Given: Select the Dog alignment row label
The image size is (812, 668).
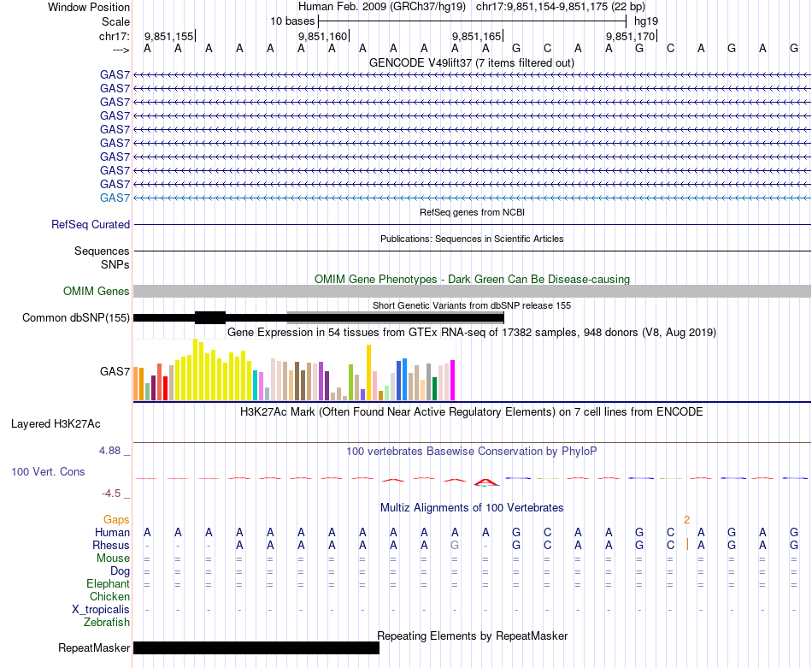Looking at the screenshot, I should [121, 571].
